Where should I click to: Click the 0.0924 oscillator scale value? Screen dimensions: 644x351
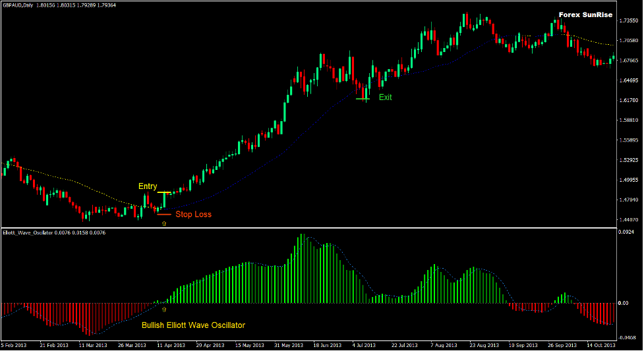626,232
